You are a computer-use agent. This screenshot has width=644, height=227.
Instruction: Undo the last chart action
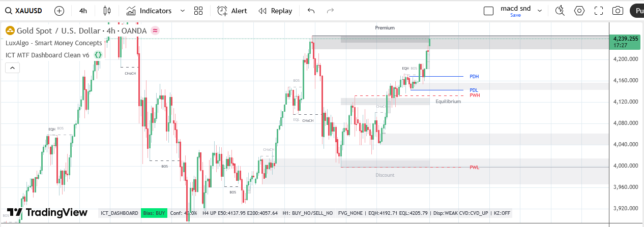coord(311,11)
